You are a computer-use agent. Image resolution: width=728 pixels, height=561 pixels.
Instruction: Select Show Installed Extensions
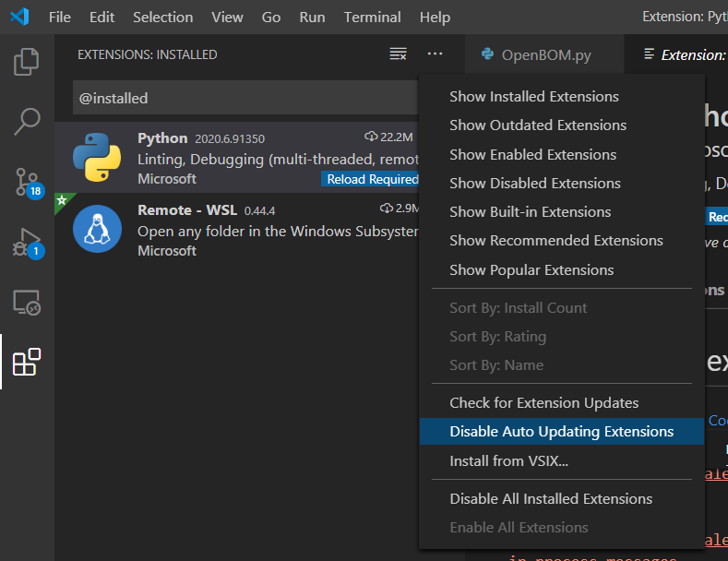point(562,97)
